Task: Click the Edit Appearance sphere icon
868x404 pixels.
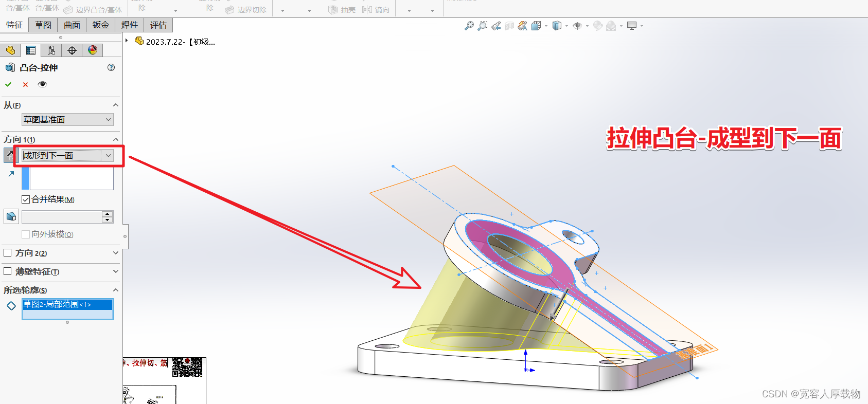Action: coord(598,26)
